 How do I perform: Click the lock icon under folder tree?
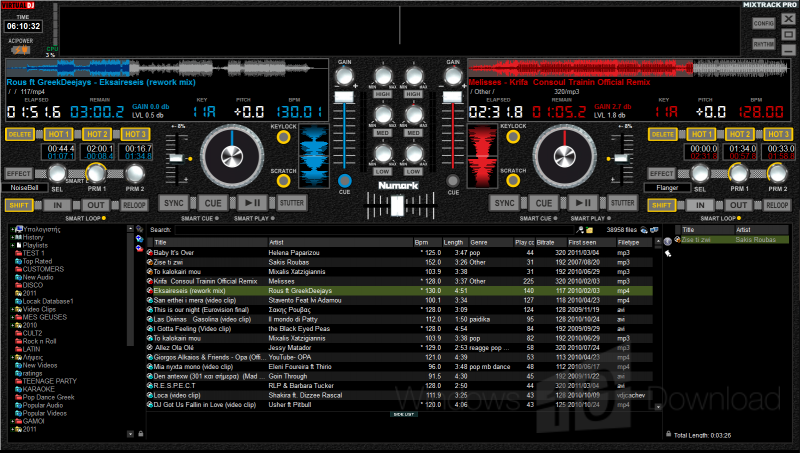(x=141, y=434)
